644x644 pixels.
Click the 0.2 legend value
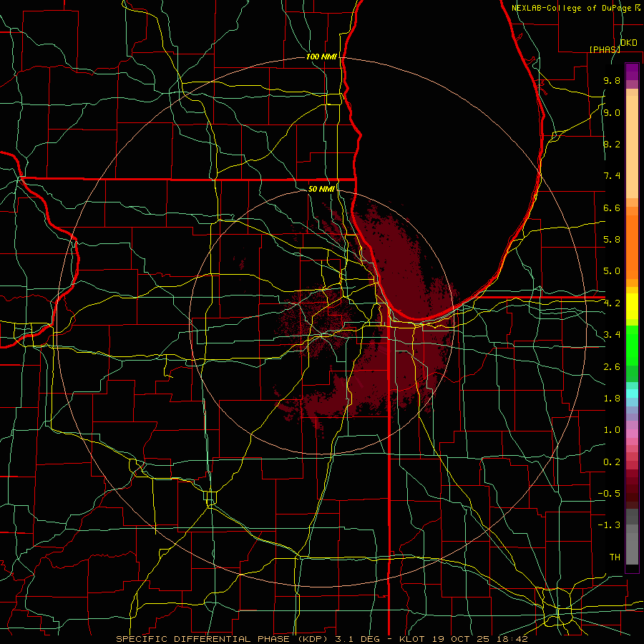click(612, 462)
